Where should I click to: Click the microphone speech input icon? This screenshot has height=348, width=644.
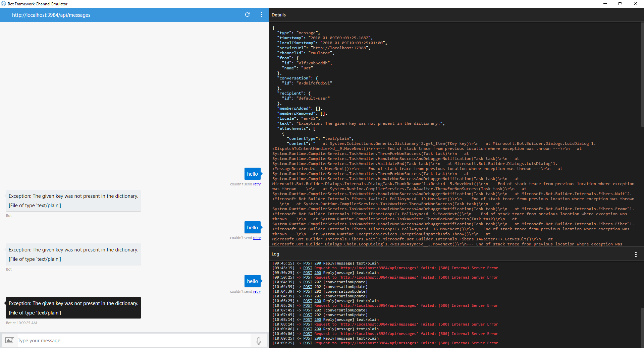(258, 341)
